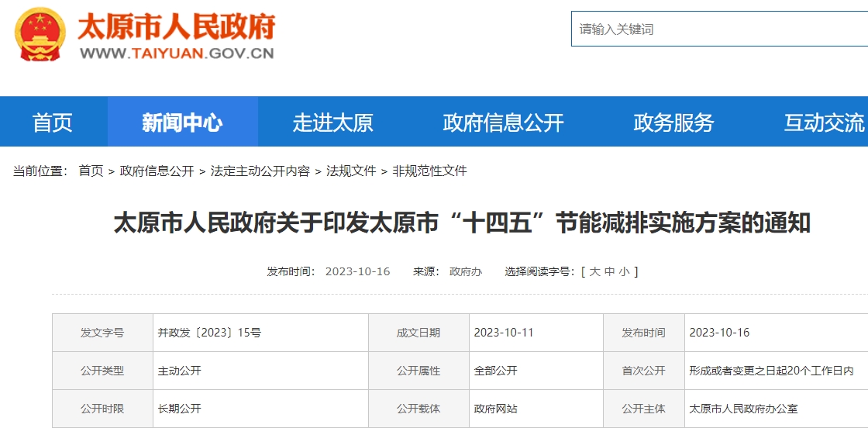Set reading font size to 大
The height and width of the screenshot is (428, 868).
tap(594, 271)
